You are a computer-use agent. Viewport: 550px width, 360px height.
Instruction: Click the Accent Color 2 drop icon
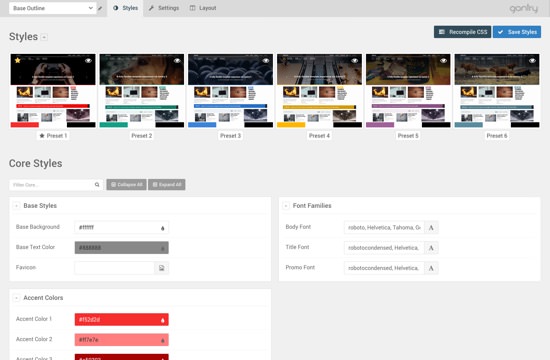162,340
